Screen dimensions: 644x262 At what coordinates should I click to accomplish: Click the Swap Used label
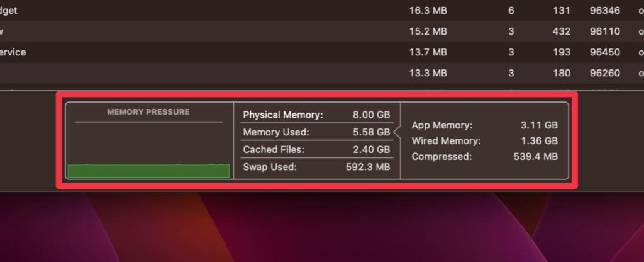(270, 167)
